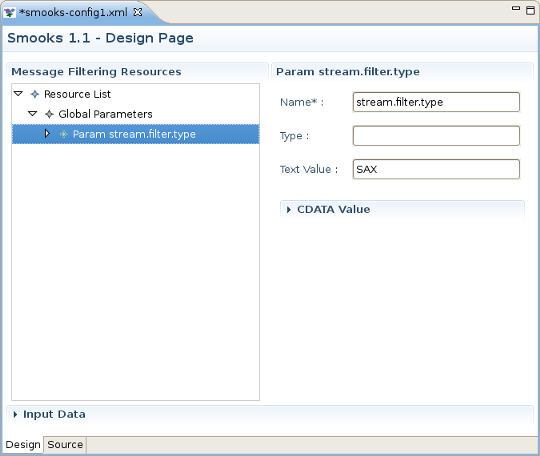Collapse the Resource List tree node
540x456 pixels.
pos(18,94)
